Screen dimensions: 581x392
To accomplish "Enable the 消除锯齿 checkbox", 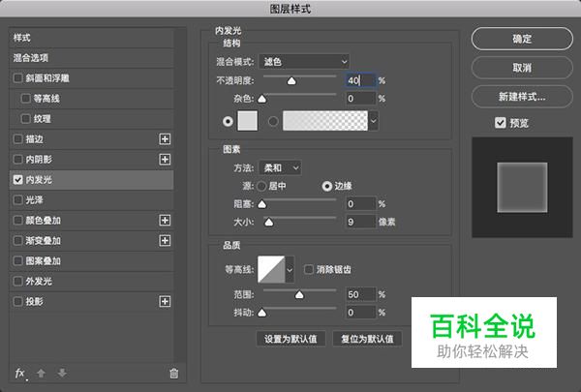I will tap(308, 269).
